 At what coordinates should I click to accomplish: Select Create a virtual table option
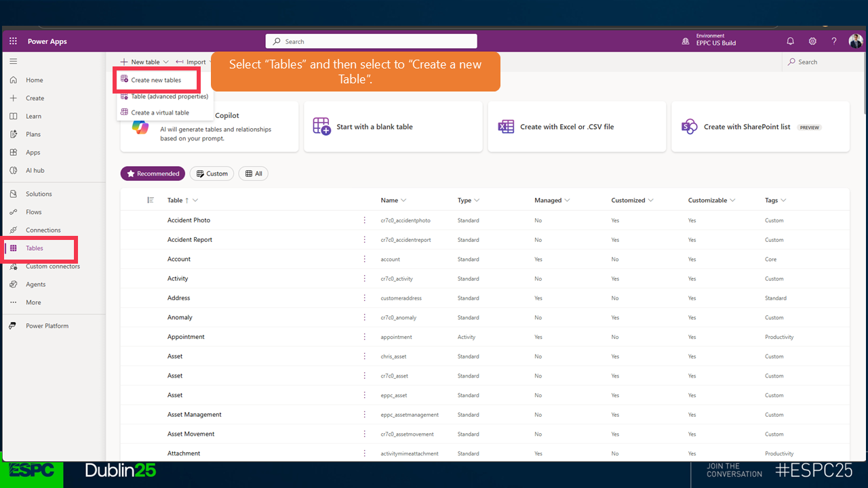pyautogui.click(x=160, y=113)
